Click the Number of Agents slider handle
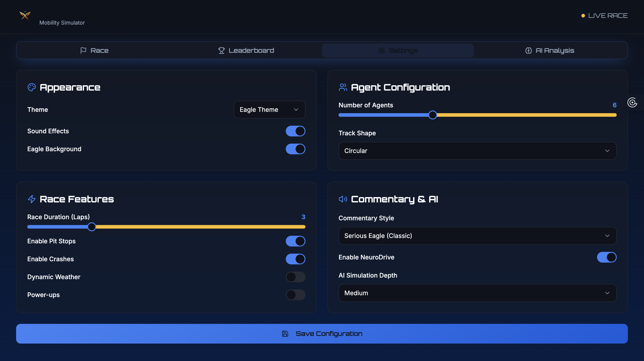The image size is (644, 361). (432, 115)
